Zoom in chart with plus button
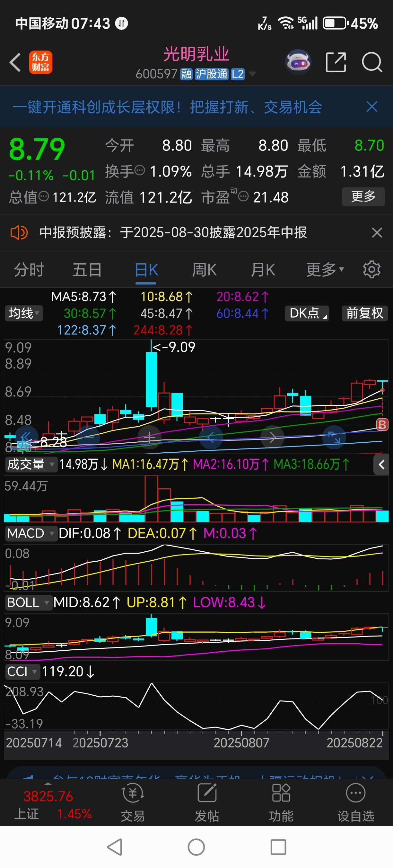 pos(149,437)
